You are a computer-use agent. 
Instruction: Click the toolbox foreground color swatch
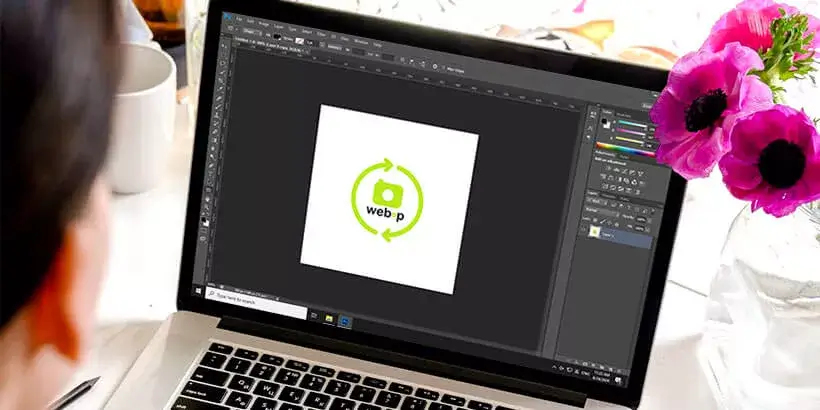coord(203,220)
